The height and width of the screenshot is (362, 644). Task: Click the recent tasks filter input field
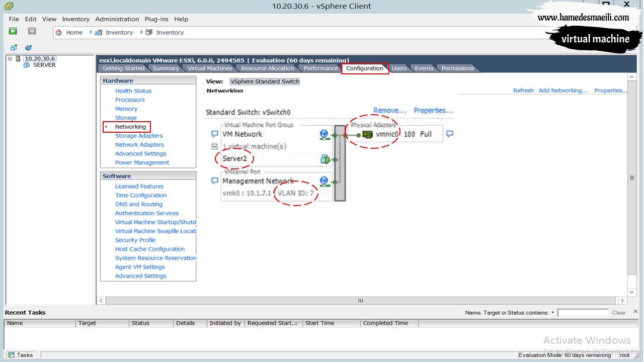(x=583, y=313)
